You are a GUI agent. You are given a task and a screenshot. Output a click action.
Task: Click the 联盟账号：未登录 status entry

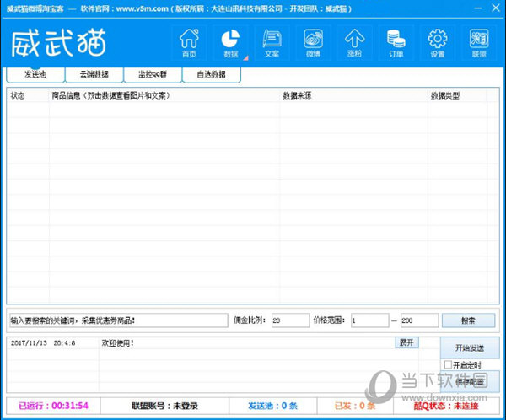[164, 406]
